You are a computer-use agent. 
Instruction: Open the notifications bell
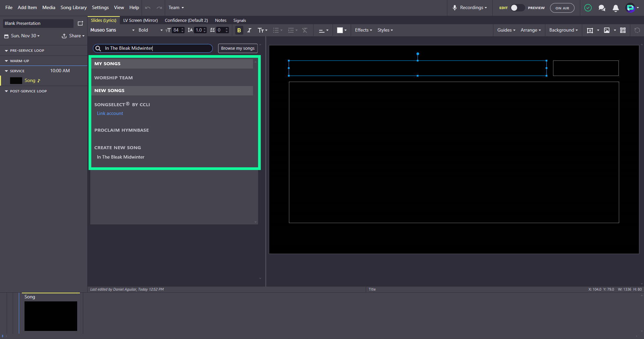615,8
